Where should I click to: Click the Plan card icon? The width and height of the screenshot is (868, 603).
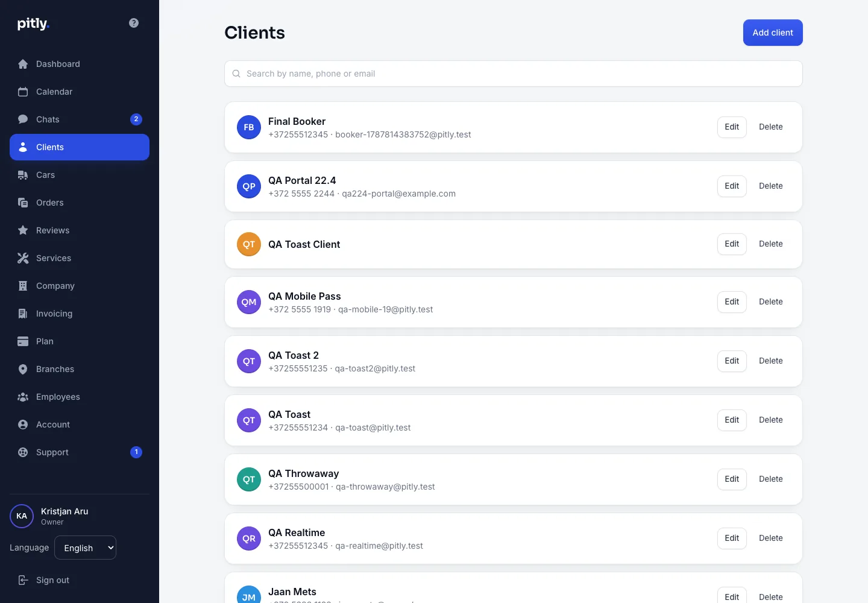tap(23, 341)
